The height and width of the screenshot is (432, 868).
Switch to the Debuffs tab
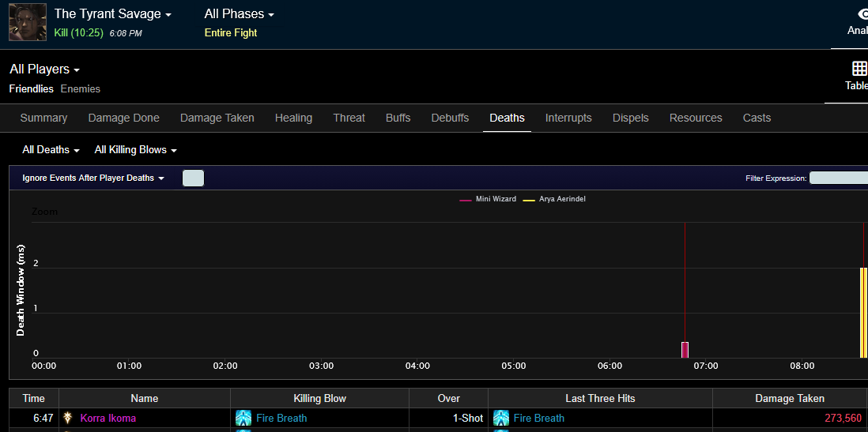point(450,118)
